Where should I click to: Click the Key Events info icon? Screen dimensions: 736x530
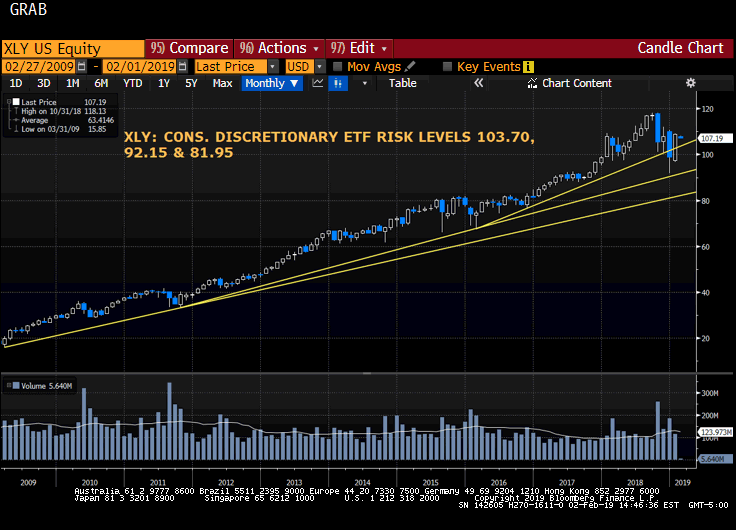[528, 67]
